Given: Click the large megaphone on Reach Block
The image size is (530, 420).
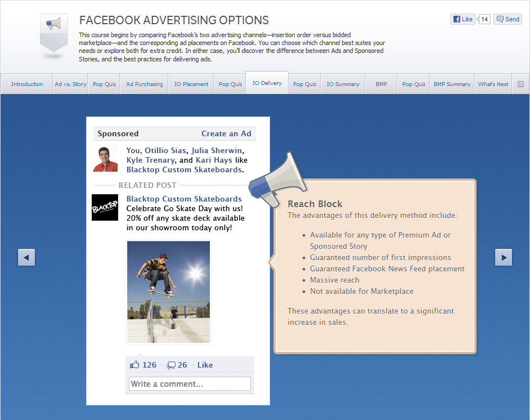Looking at the screenshot, I should (277, 180).
